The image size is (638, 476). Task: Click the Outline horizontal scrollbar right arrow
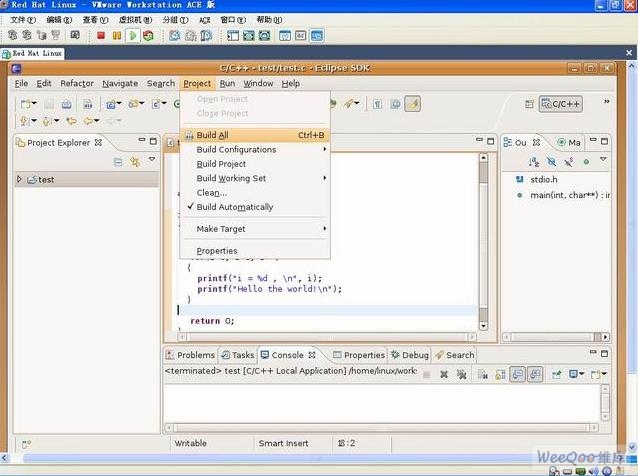click(605, 337)
